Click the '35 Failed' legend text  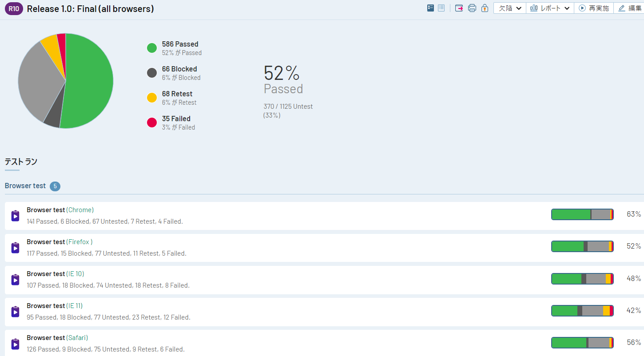176,119
